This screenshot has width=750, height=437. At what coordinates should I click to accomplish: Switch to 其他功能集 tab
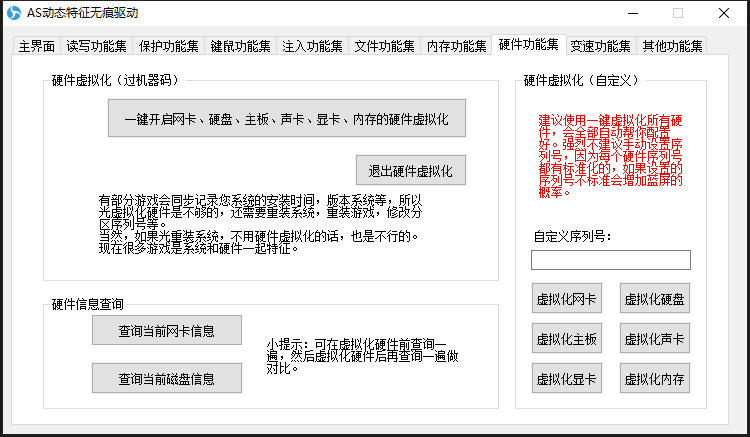pyautogui.click(x=672, y=46)
